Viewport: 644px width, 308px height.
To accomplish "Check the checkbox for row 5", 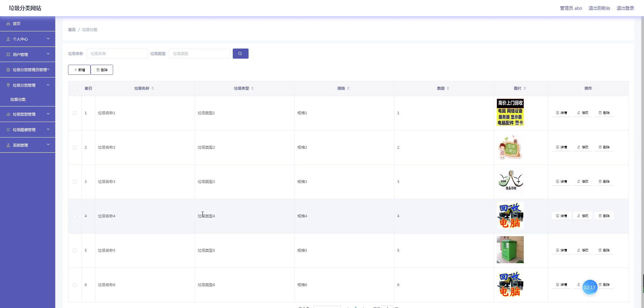I will point(75,250).
